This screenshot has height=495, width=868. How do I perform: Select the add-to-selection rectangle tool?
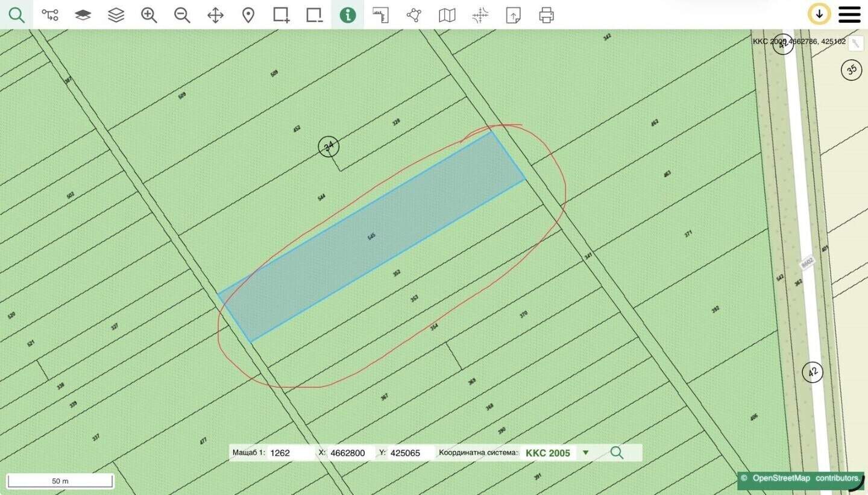click(281, 15)
